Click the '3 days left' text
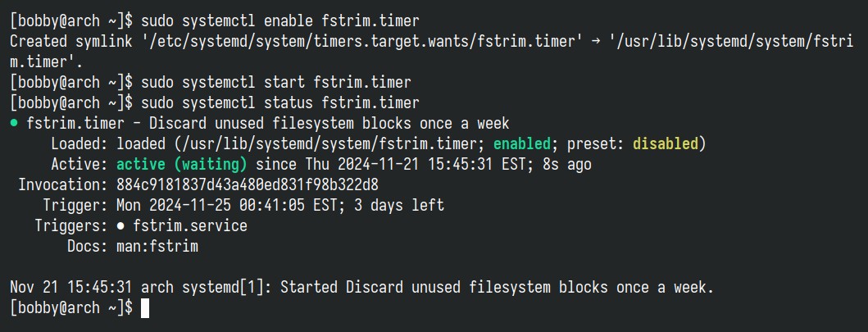Image resolution: width=868 pixels, height=332 pixels. (x=398, y=206)
